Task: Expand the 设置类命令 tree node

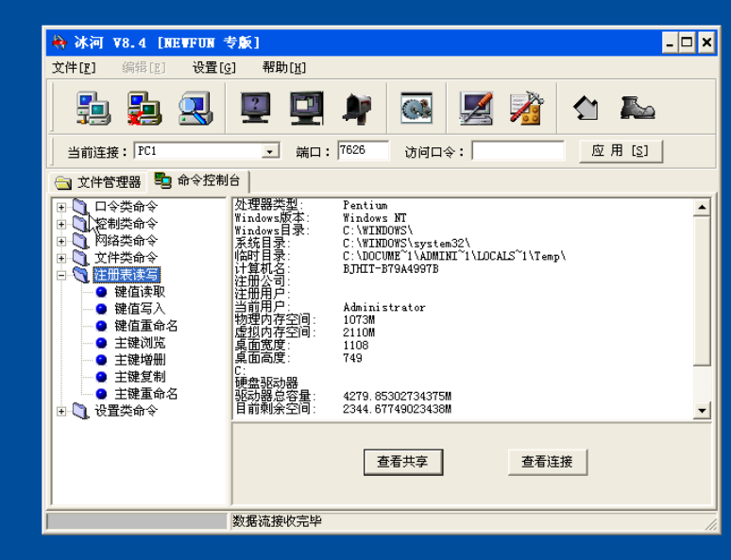Action: 61,411
